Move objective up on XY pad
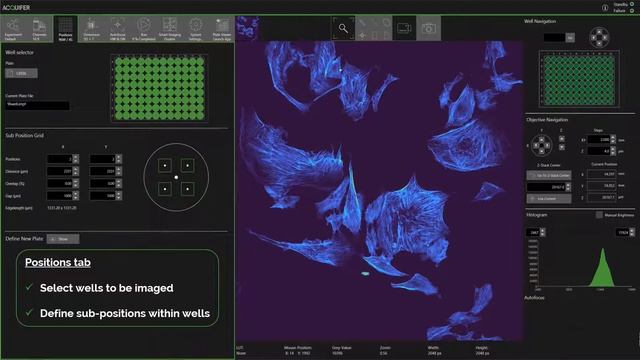This screenshot has height=360, width=640. (542, 140)
